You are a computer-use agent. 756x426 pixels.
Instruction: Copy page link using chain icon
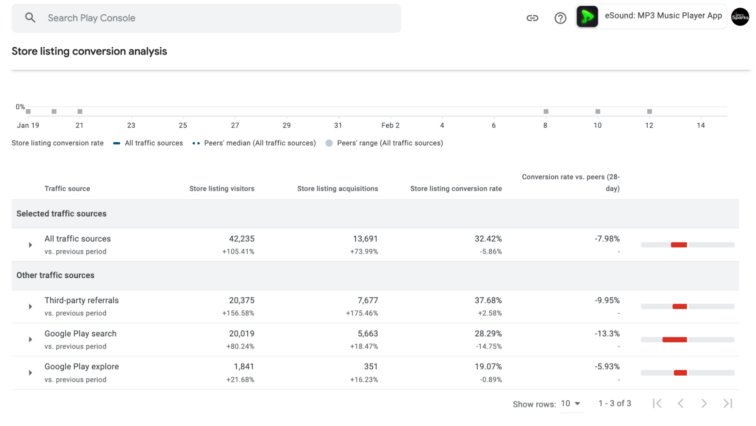click(532, 18)
